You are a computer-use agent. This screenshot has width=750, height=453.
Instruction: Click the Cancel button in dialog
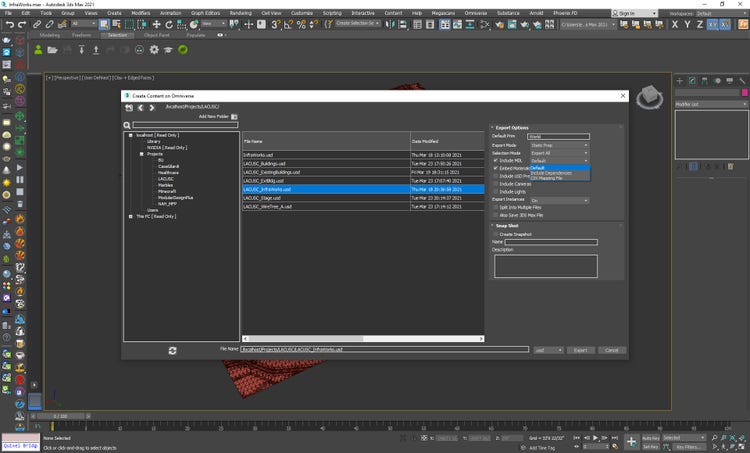click(610, 350)
